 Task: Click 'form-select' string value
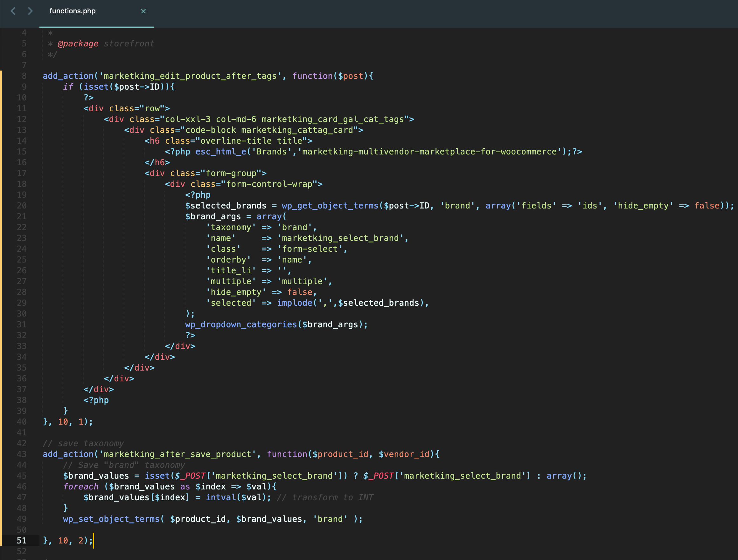[310, 249]
